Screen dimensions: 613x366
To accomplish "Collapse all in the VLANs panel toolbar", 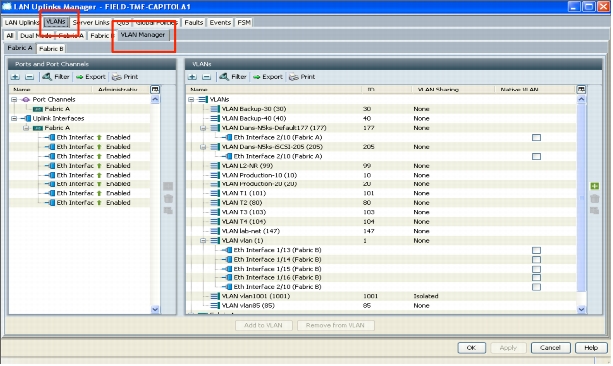I will point(207,77).
